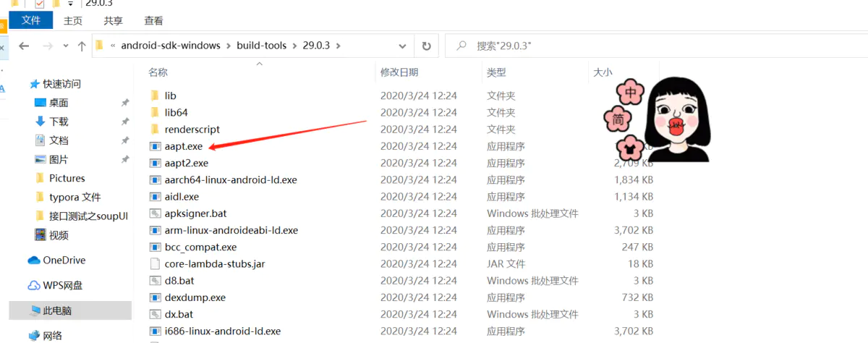Refresh the current folder
Image resolution: width=868 pixels, height=343 pixels.
[x=427, y=46]
